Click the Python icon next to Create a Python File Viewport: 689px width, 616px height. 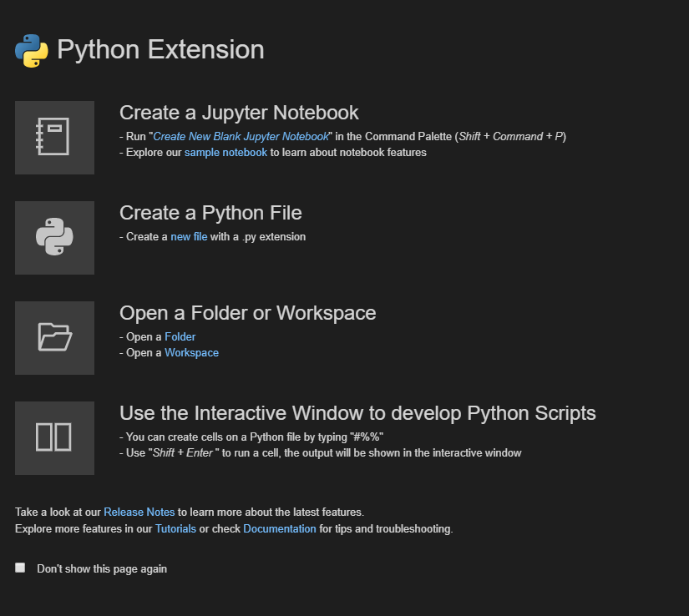click(x=54, y=237)
